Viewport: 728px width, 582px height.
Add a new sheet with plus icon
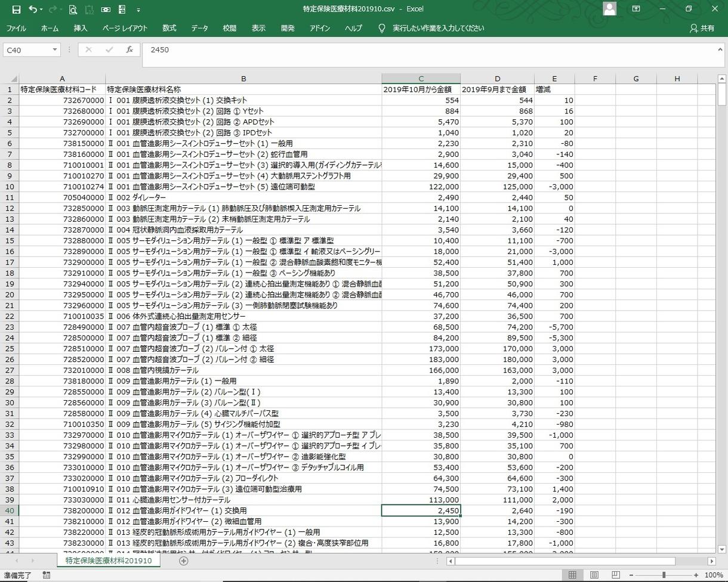pos(184,561)
